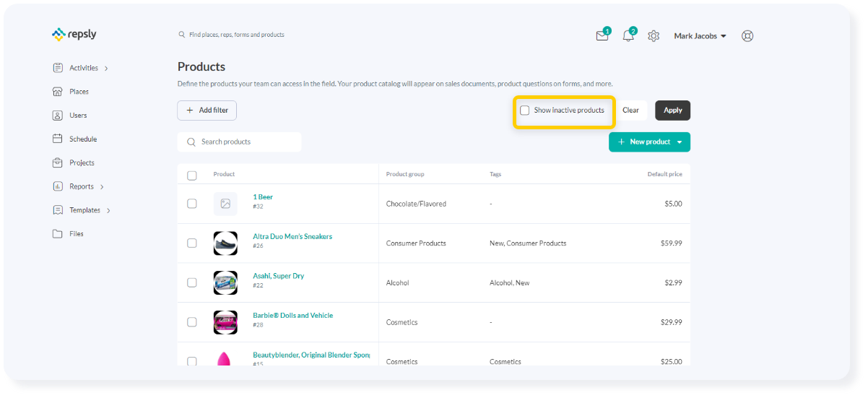Screen dimensions: 868x398
Task: Click the Barbie Dolls product thumbnail
Action: coord(225,322)
